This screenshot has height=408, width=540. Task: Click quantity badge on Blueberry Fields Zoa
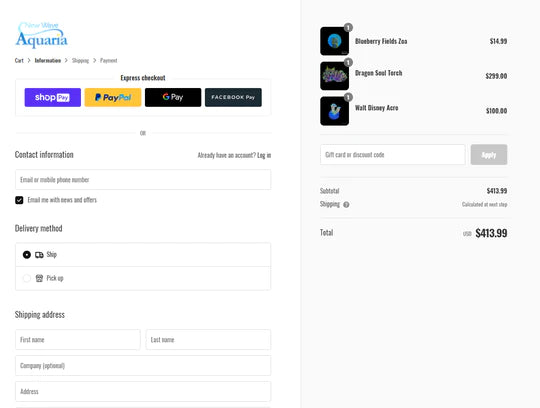[x=348, y=27]
